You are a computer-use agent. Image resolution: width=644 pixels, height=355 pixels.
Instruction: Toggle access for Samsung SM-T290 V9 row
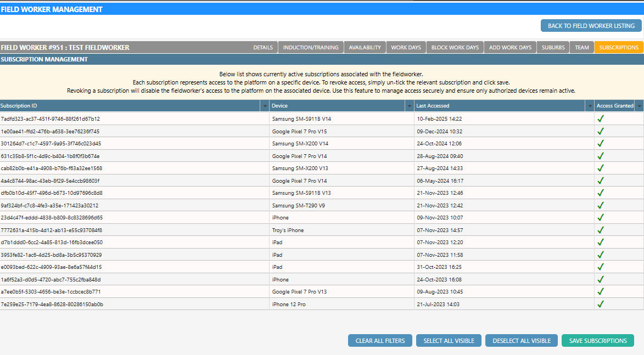[x=600, y=205]
